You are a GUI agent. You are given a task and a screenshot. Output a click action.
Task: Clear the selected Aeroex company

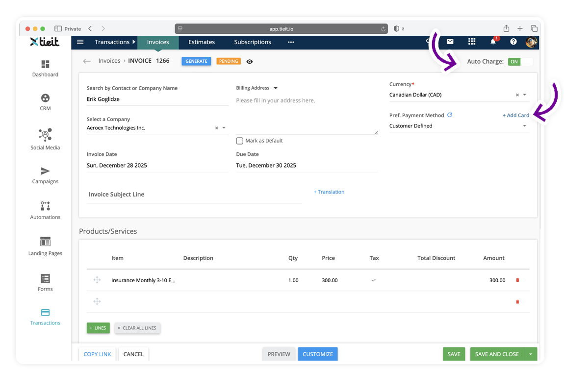[x=217, y=128]
